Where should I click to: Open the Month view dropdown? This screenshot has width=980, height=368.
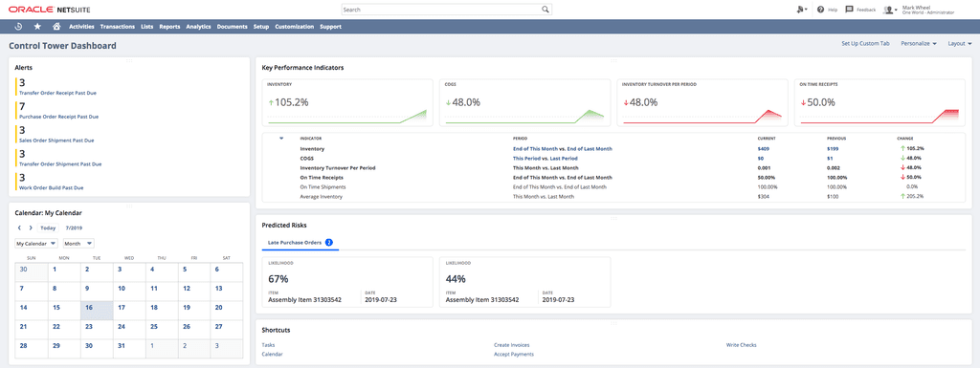click(x=78, y=243)
